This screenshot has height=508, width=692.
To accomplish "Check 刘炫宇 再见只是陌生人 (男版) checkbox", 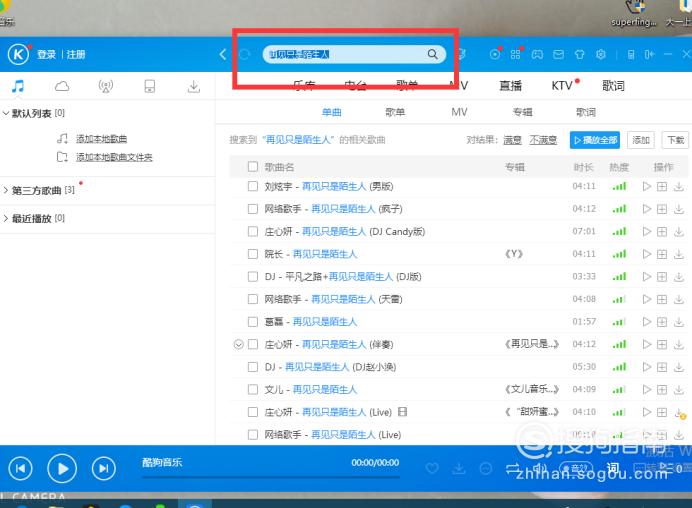I will [x=253, y=186].
